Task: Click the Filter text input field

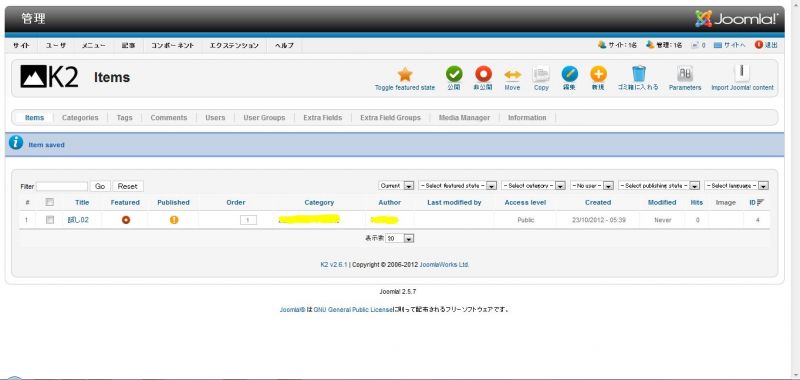Action: (62, 186)
